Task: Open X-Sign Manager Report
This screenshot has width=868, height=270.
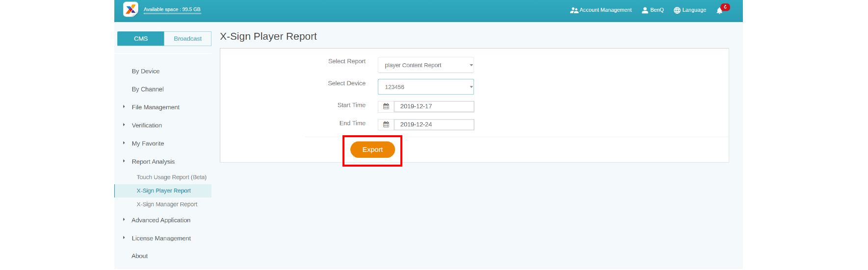Action: pyautogui.click(x=167, y=204)
